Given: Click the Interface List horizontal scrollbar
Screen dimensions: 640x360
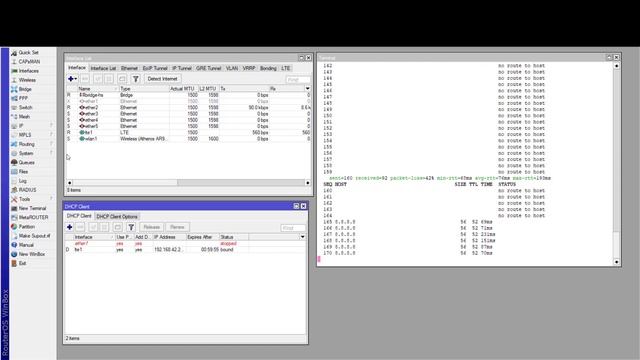Looking at the screenshot, I should point(188,183).
